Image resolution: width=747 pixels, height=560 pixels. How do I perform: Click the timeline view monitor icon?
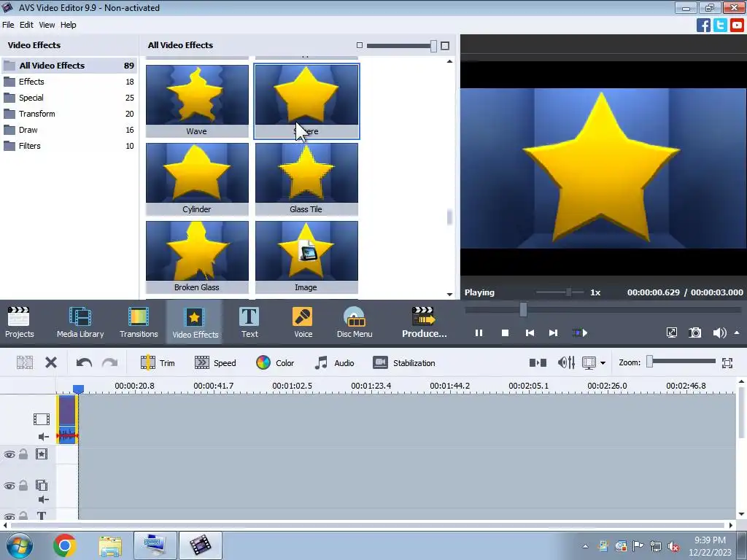[x=589, y=363]
